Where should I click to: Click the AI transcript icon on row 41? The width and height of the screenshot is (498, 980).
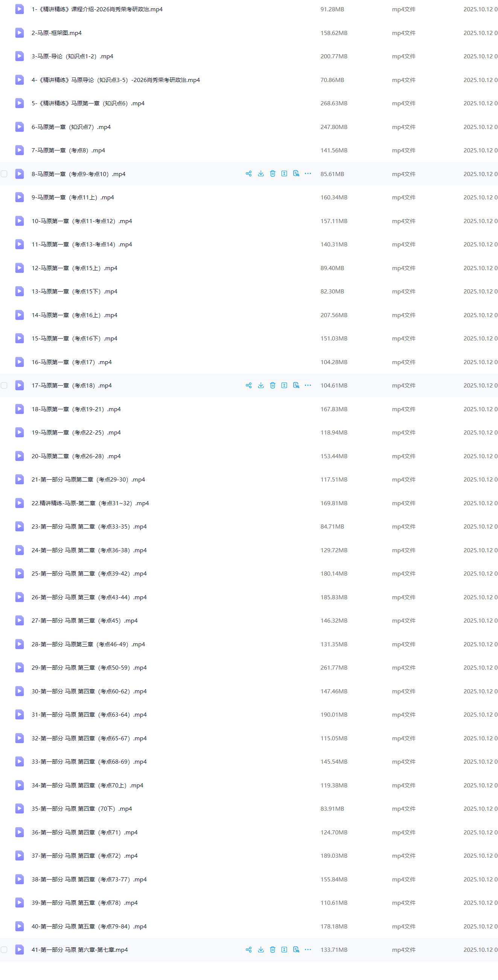pyautogui.click(x=296, y=950)
